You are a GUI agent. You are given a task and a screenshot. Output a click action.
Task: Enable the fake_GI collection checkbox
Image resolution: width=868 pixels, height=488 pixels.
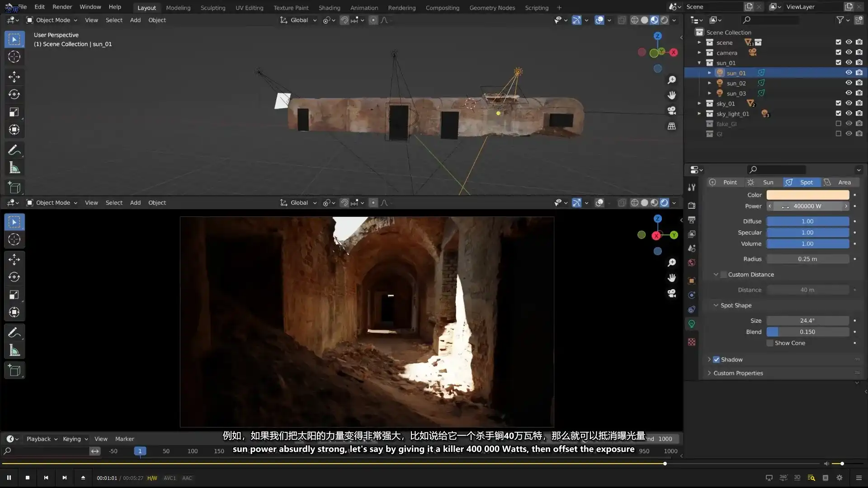(x=838, y=123)
